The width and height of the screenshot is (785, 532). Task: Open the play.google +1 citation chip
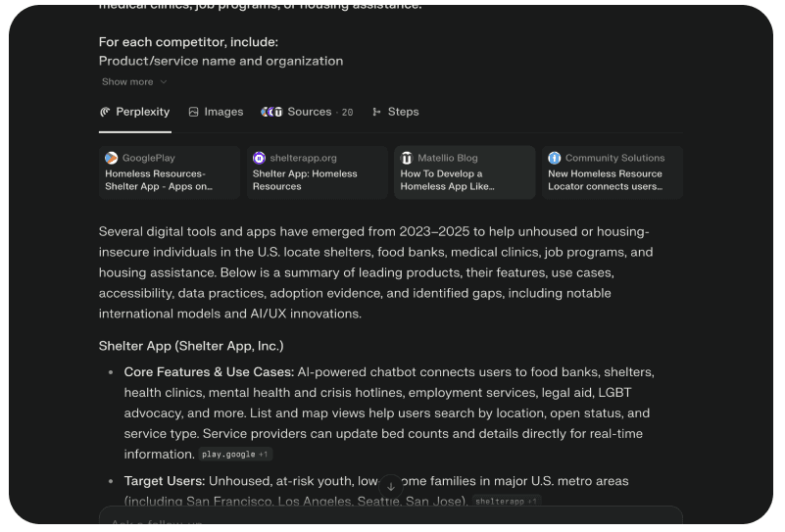(235, 455)
